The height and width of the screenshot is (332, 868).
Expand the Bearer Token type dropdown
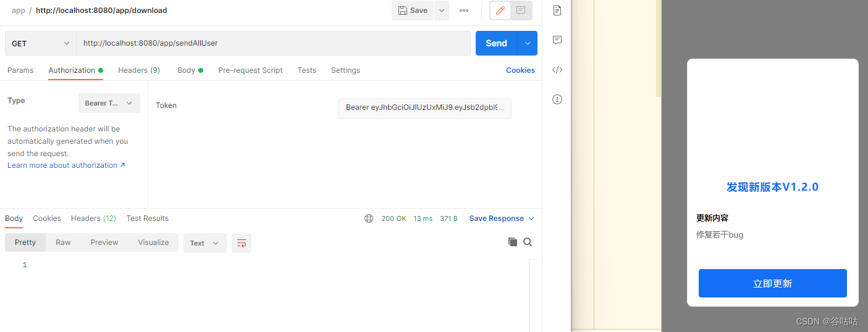point(109,103)
